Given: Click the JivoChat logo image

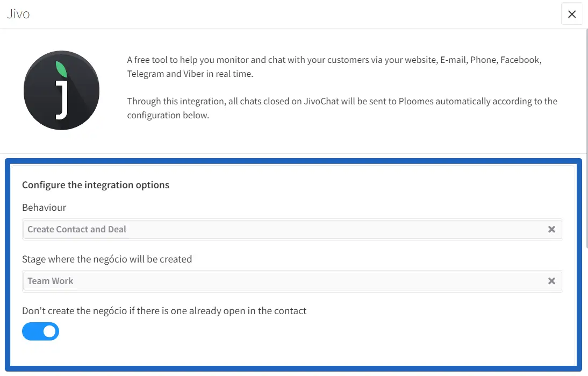Looking at the screenshot, I should click(x=61, y=90).
